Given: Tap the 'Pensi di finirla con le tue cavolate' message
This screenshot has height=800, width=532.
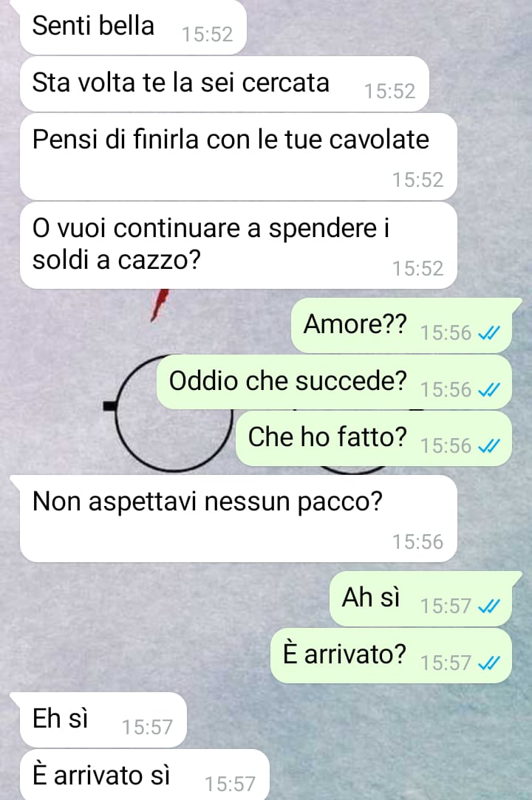Looking at the screenshot, I should 239,157.
